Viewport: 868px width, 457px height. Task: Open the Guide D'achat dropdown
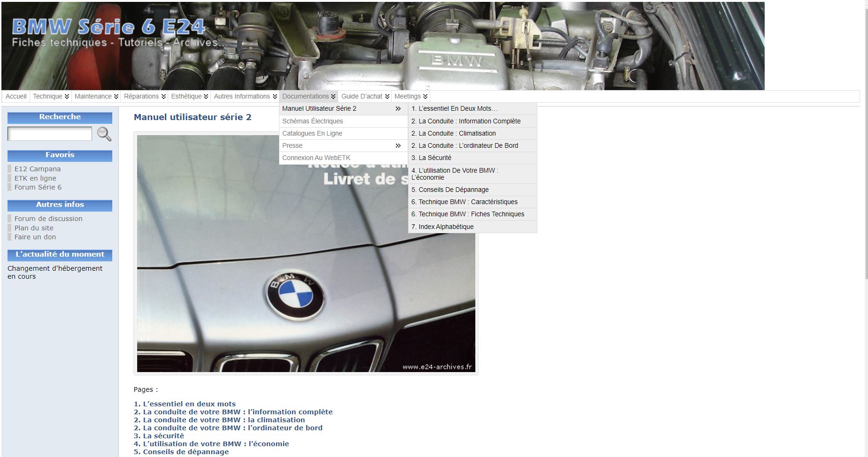tap(365, 96)
